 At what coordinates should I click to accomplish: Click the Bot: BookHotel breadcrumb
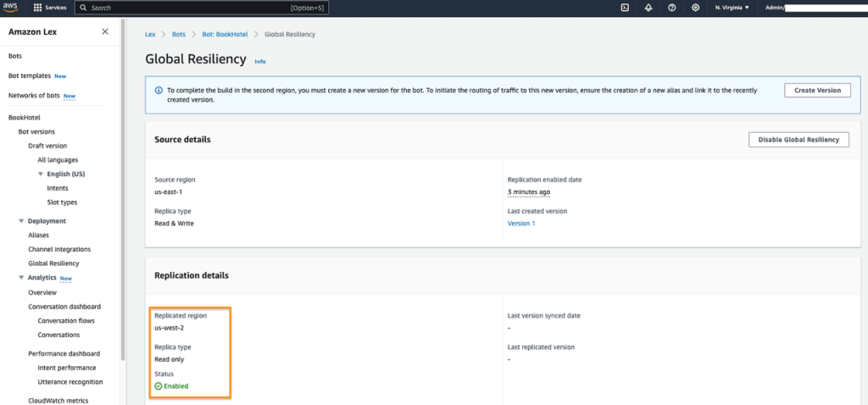[x=225, y=34]
